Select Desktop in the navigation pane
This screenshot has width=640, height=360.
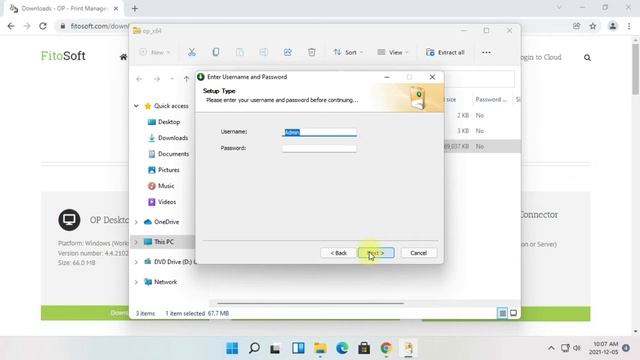(x=169, y=122)
